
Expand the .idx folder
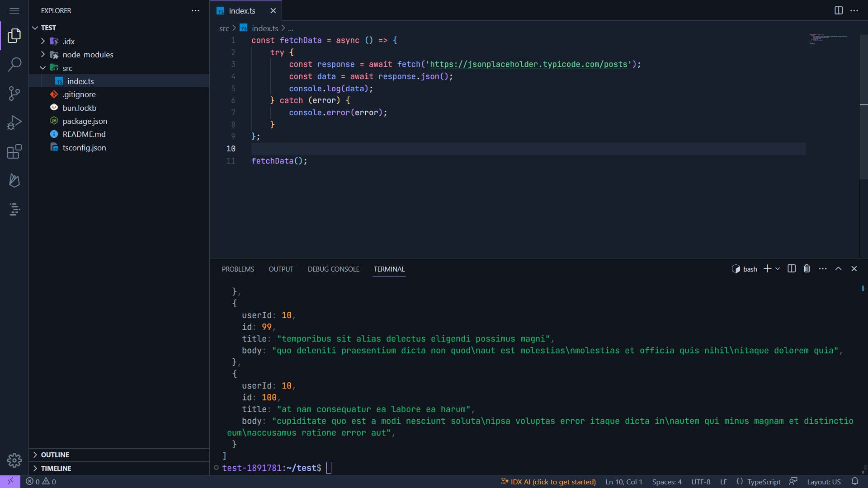coord(119,41)
